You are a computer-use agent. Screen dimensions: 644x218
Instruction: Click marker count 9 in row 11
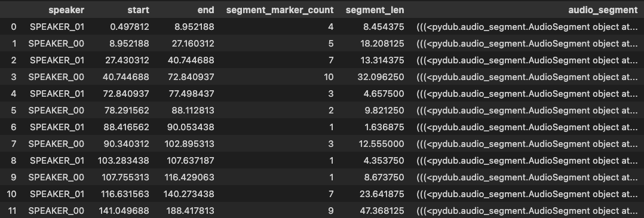331,211
